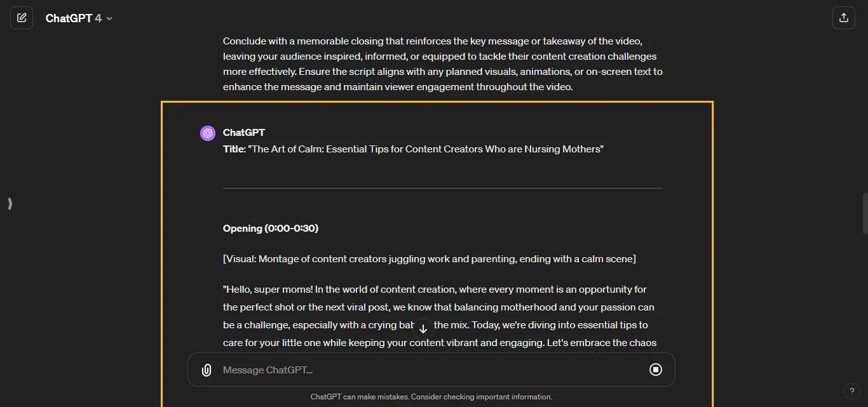Click the ChatGPT logo avatar beside the response
The image size is (868, 407).
[208, 133]
